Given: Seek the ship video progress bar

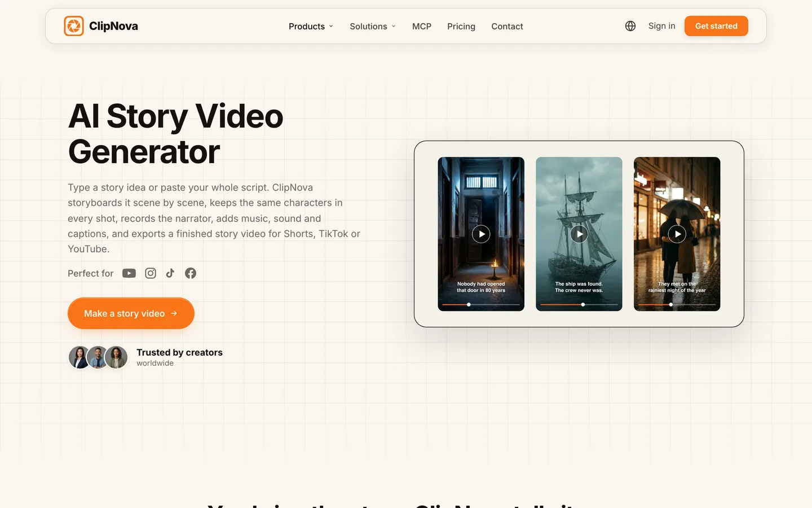Looking at the screenshot, I should point(579,304).
